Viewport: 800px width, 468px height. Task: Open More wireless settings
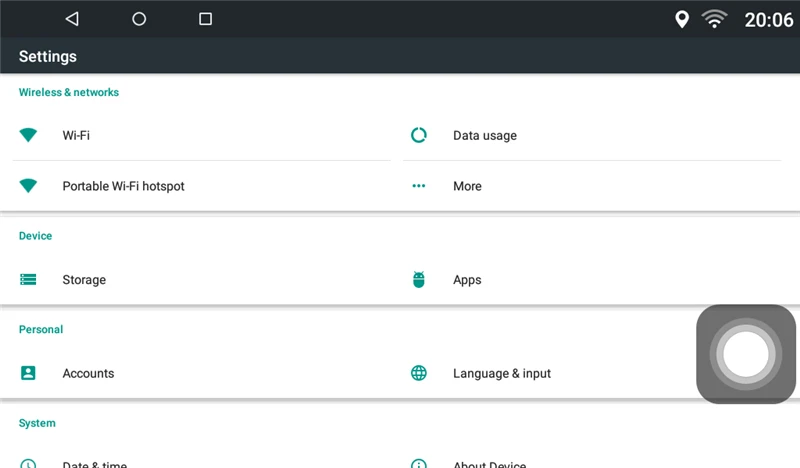[x=592, y=186]
